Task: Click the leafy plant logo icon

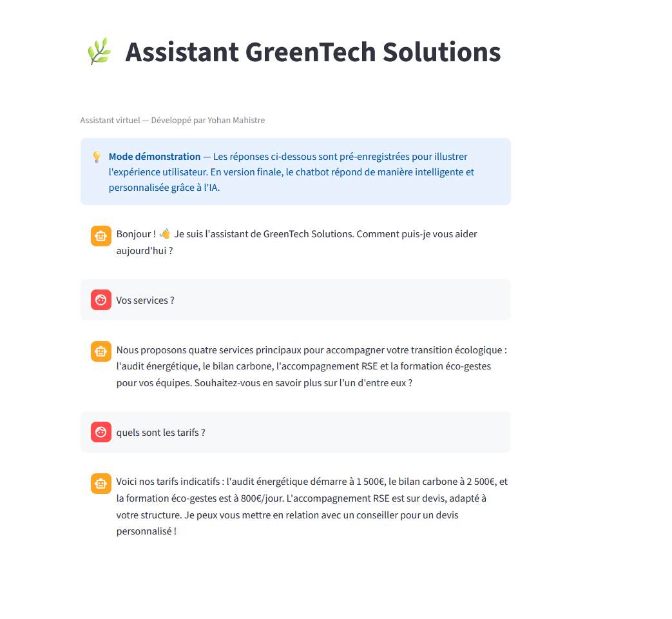Action: (x=99, y=50)
